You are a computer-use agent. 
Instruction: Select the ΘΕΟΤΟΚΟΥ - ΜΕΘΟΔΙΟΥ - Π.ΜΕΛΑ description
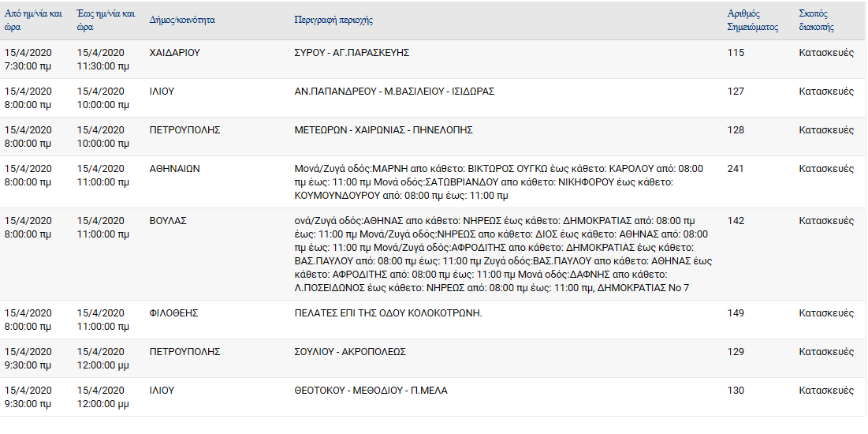[371, 391]
